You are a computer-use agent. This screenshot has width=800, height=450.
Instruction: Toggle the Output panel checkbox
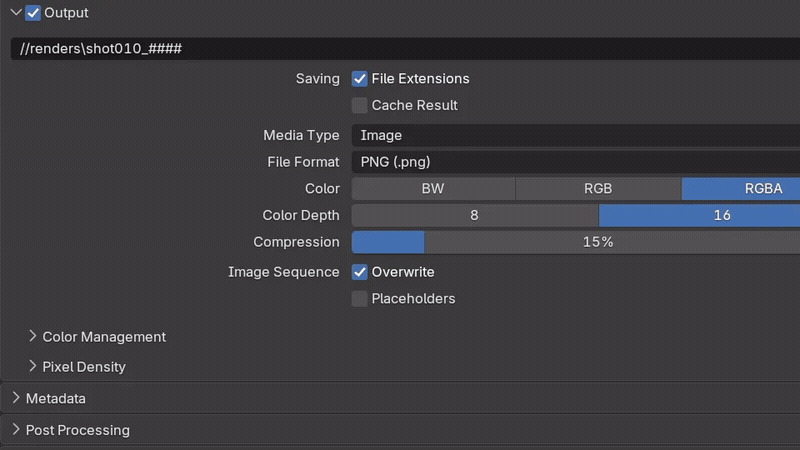[x=33, y=13]
